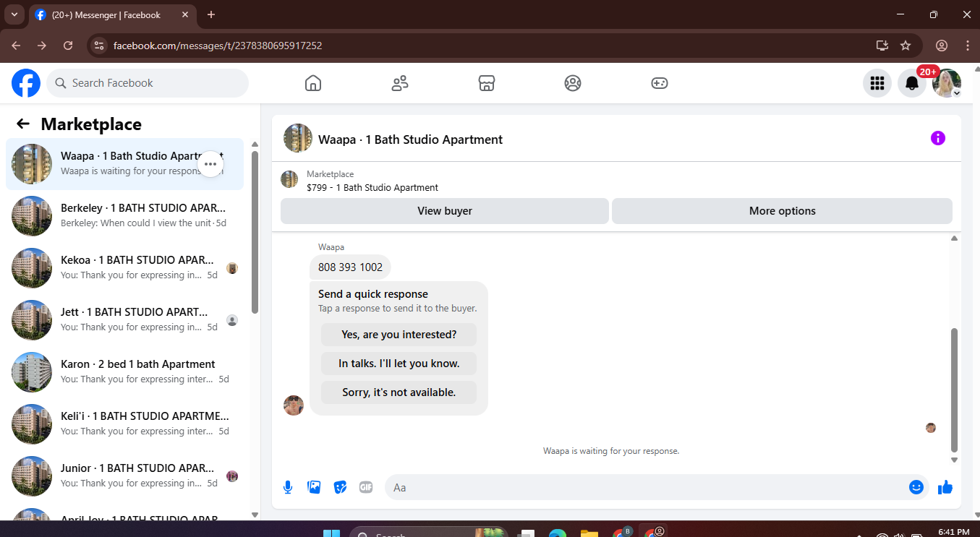Open new browser tab plus button
The image size is (980, 537).
pyautogui.click(x=211, y=14)
